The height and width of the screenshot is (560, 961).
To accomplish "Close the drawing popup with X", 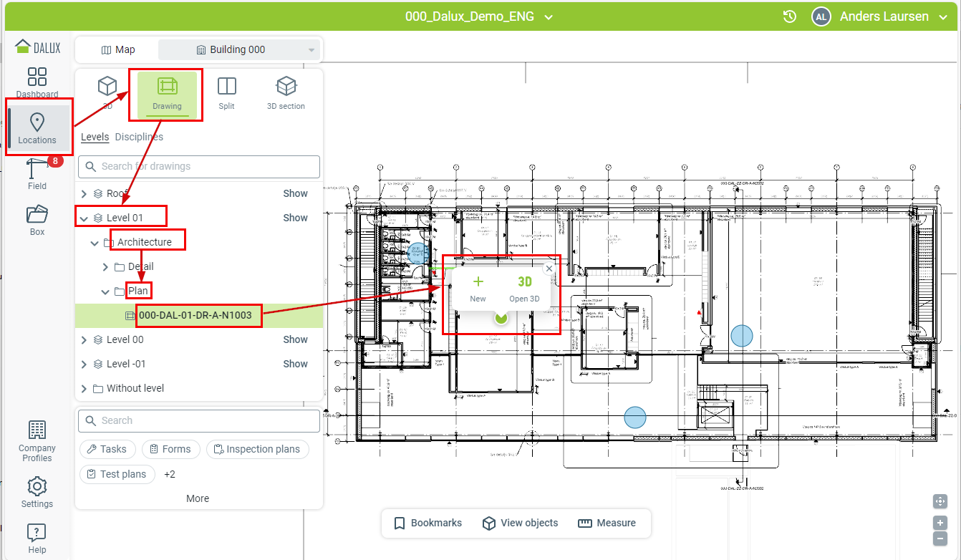I will point(549,269).
